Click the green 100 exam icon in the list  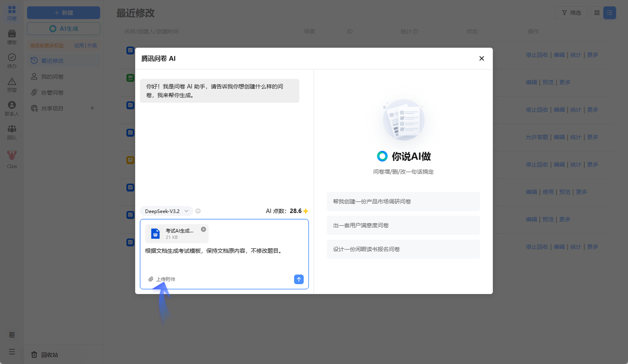(x=130, y=78)
